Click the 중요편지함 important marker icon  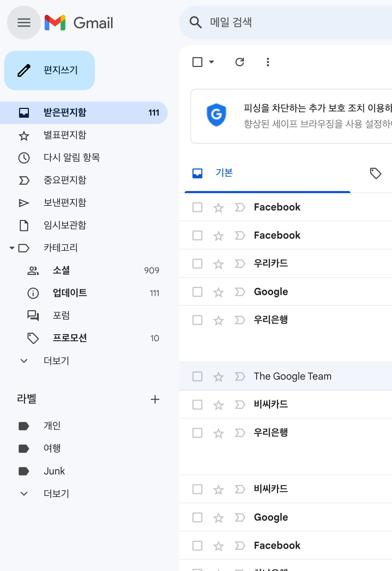pyautogui.click(x=24, y=180)
